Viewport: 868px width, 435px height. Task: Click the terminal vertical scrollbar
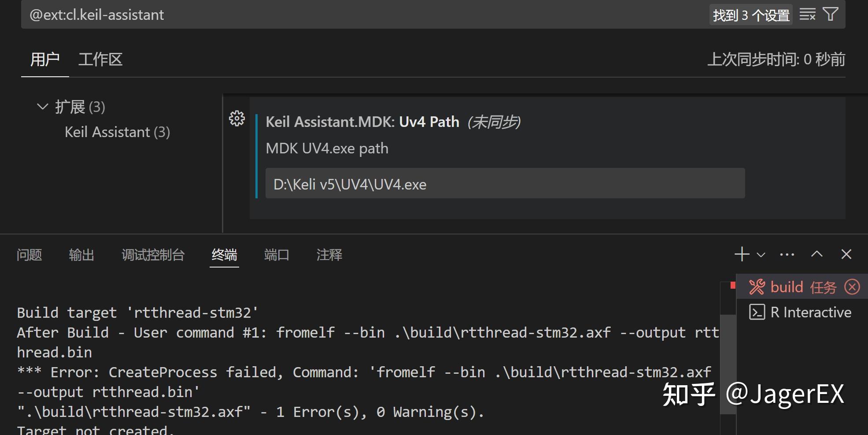coord(728,364)
